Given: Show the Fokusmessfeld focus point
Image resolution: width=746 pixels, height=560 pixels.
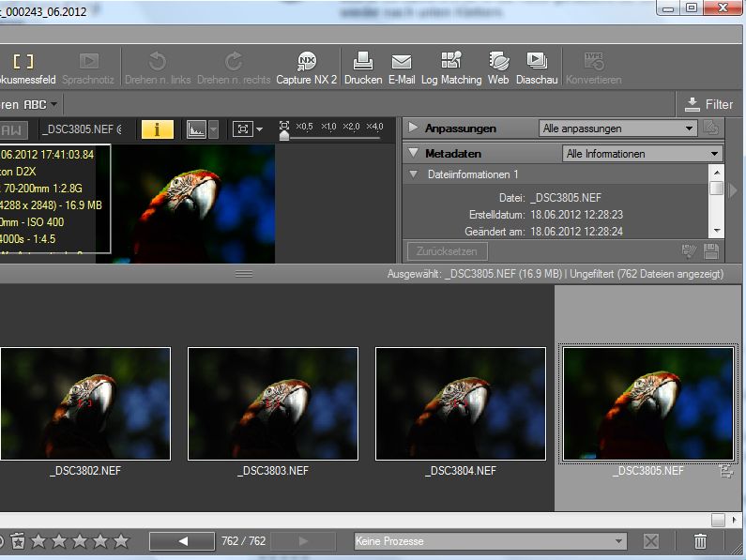Looking at the screenshot, I should click(23, 63).
